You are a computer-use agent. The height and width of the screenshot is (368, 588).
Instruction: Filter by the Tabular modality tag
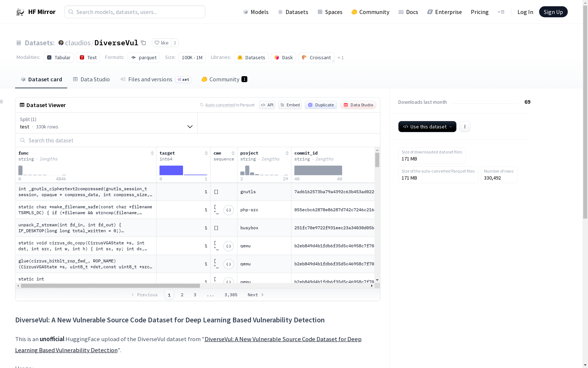click(59, 57)
